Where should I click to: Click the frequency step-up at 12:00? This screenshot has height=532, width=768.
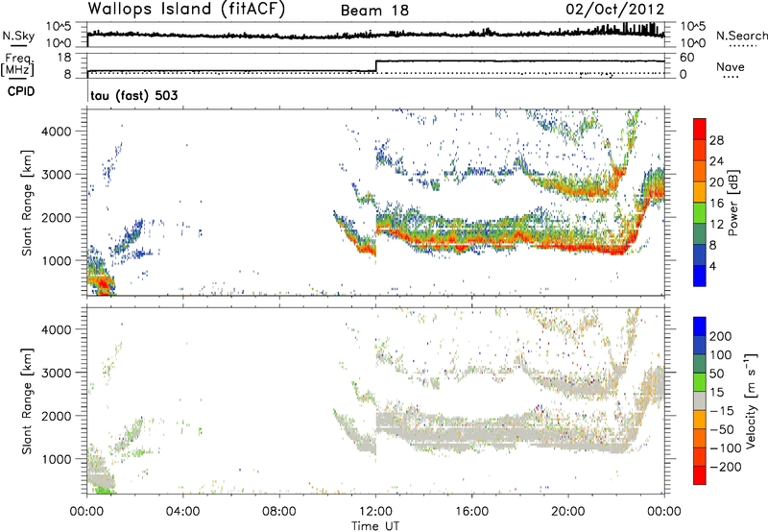[375, 66]
